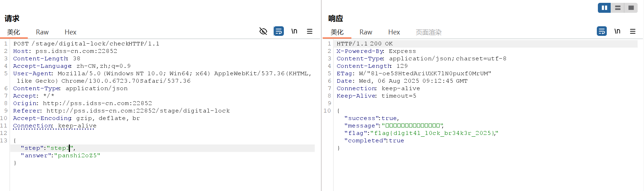Select the request 美化 tab
Viewport: 644px width, 191px height.
[x=13, y=32]
